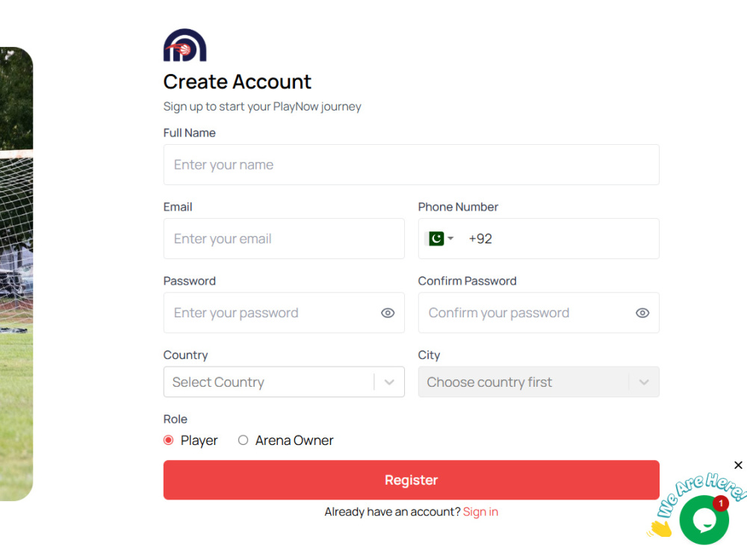Open the Select Country dropdown

pos(284,382)
